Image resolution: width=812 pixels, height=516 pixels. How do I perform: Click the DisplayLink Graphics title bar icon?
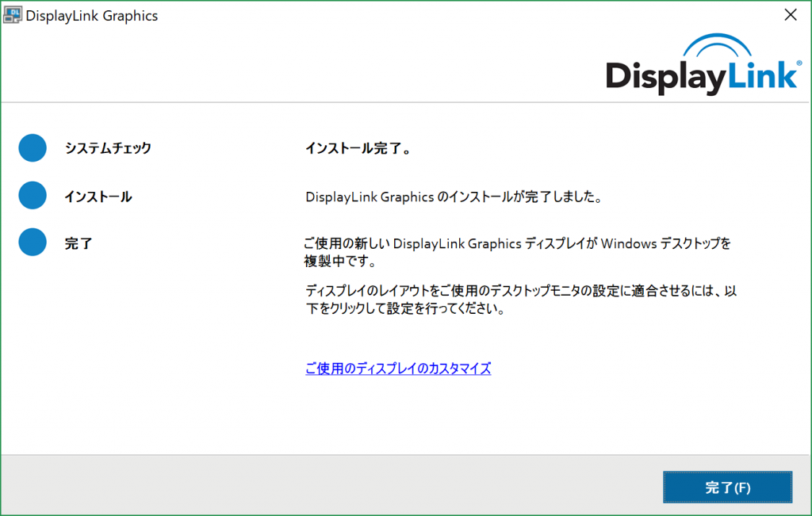(13, 15)
